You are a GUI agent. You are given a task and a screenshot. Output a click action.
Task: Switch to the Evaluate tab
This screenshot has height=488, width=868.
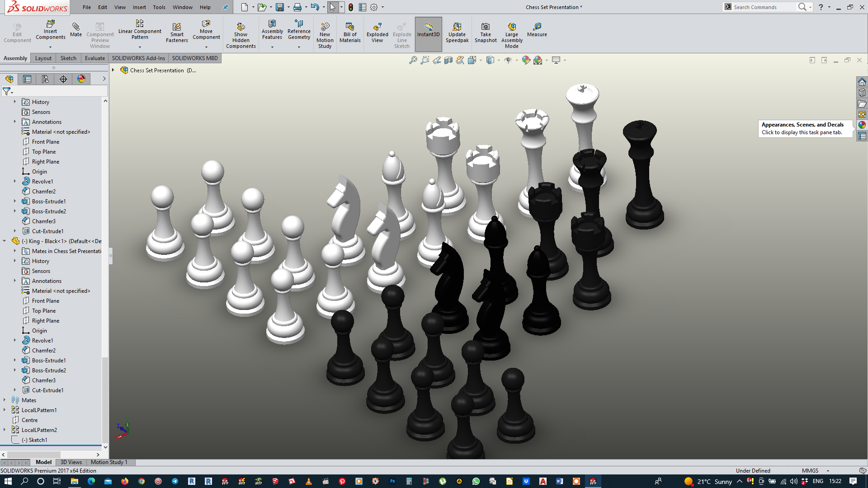[94, 58]
